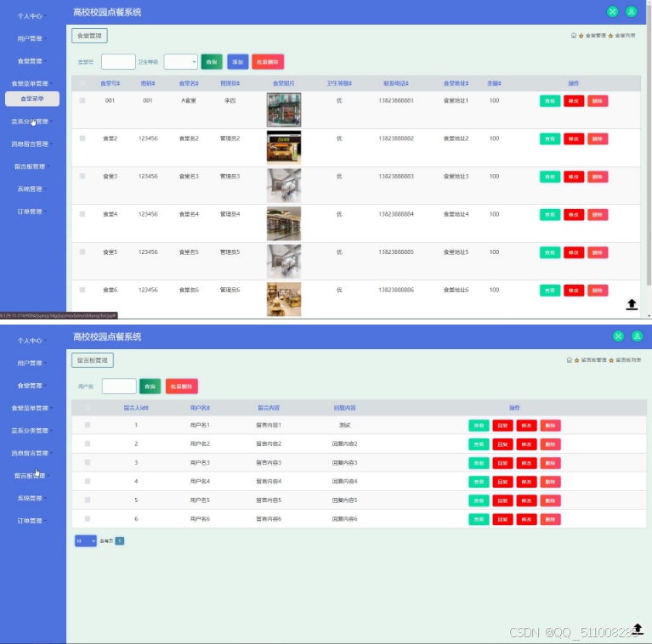Select checkbox for 用户名1 message row
Image resolution: width=652 pixels, height=644 pixels.
pyautogui.click(x=88, y=425)
